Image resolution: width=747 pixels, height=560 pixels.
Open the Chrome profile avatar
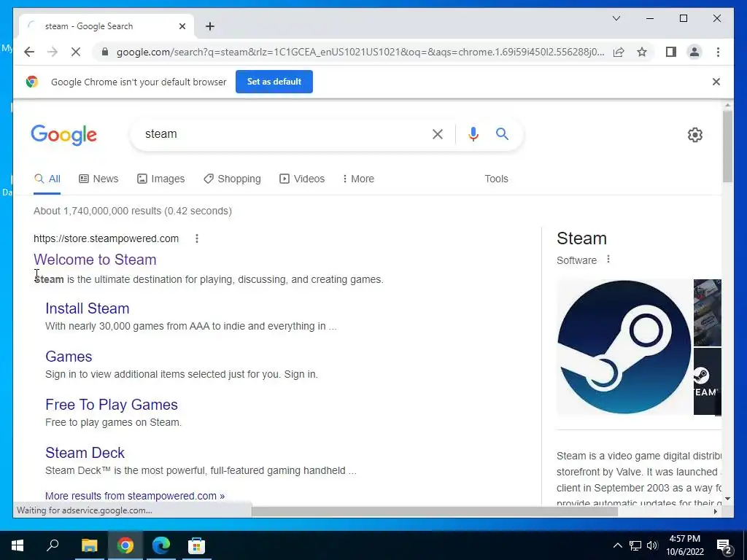click(x=694, y=52)
